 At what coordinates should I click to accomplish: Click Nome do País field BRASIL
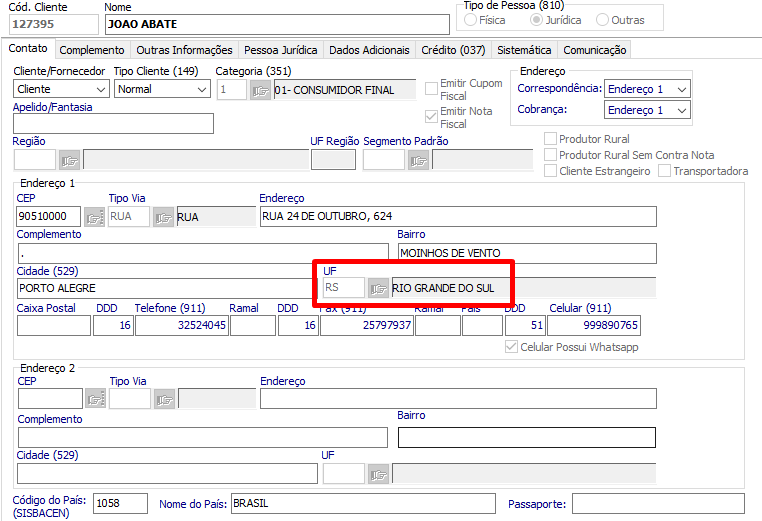[364, 504]
